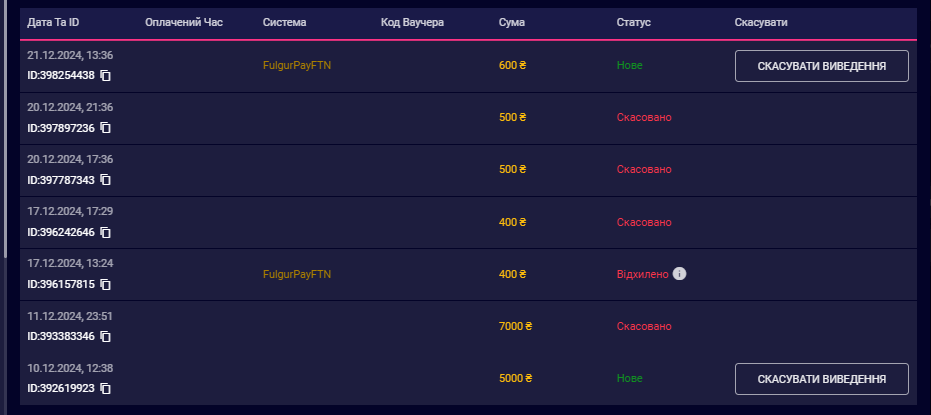Click the Статус column header
Viewport: 931px width, 415px height.
pos(634,22)
